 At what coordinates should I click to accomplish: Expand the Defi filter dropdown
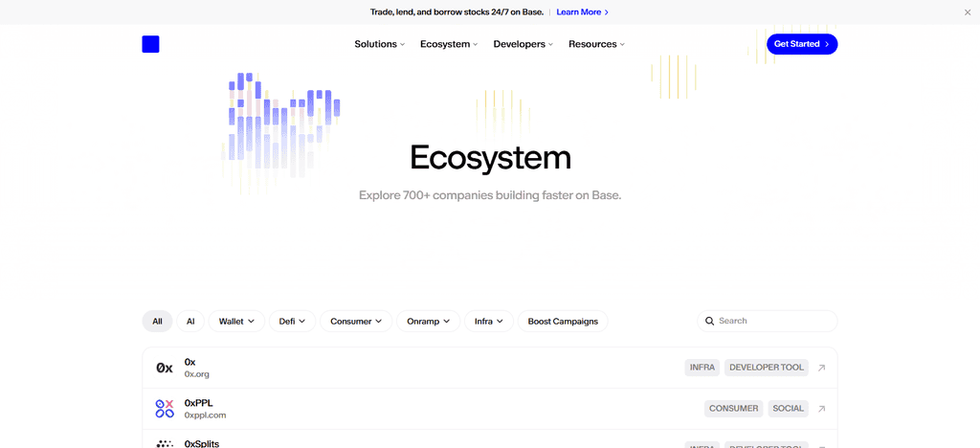[x=293, y=321]
